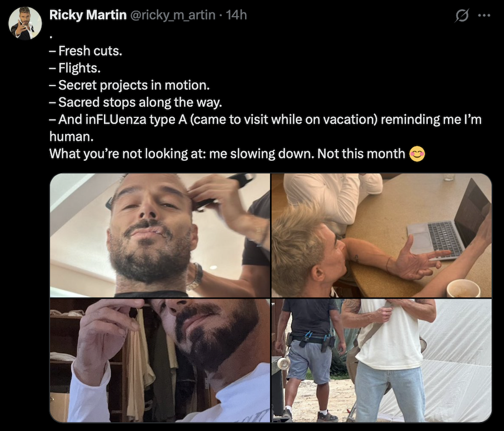Enlarge the laptop meeting photo
The image size is (504, 431).
381,234
